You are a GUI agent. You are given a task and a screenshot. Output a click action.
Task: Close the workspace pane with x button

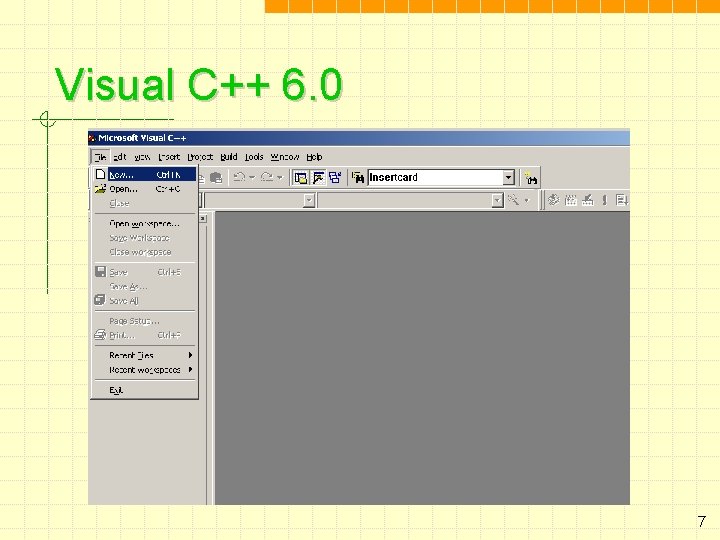[203, 219]
